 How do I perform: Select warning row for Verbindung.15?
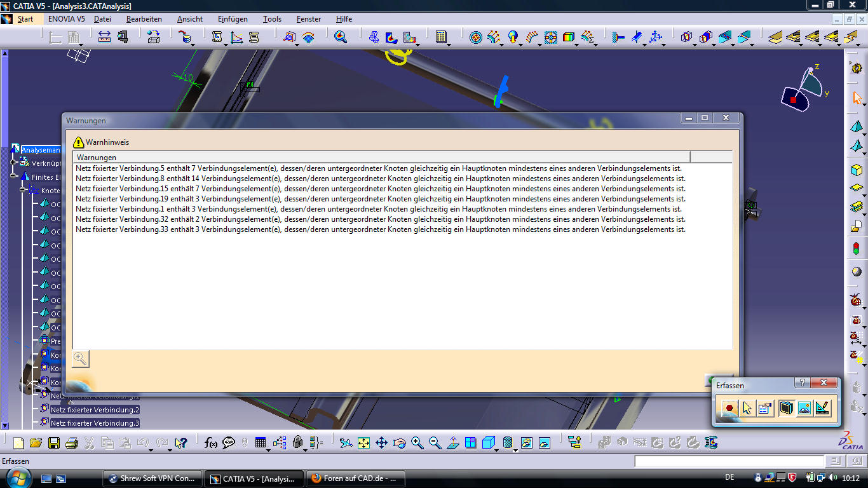pyautogui.click(x=381, y=189)
